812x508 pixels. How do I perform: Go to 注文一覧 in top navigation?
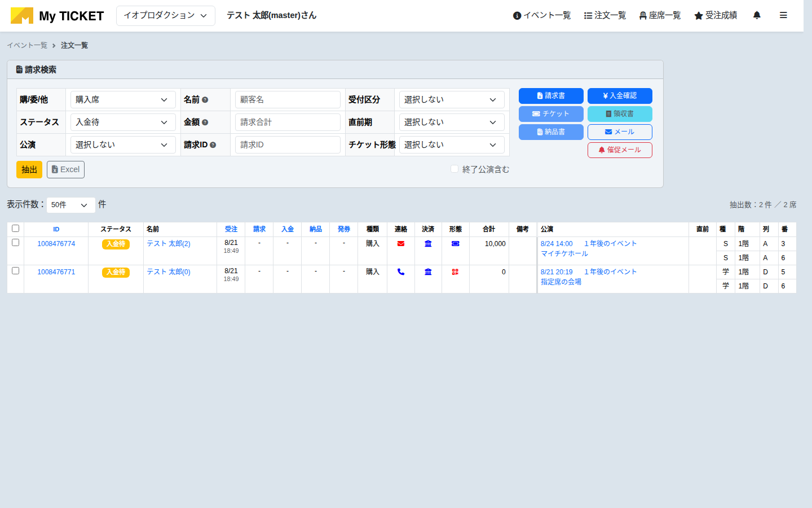point(605,15)
